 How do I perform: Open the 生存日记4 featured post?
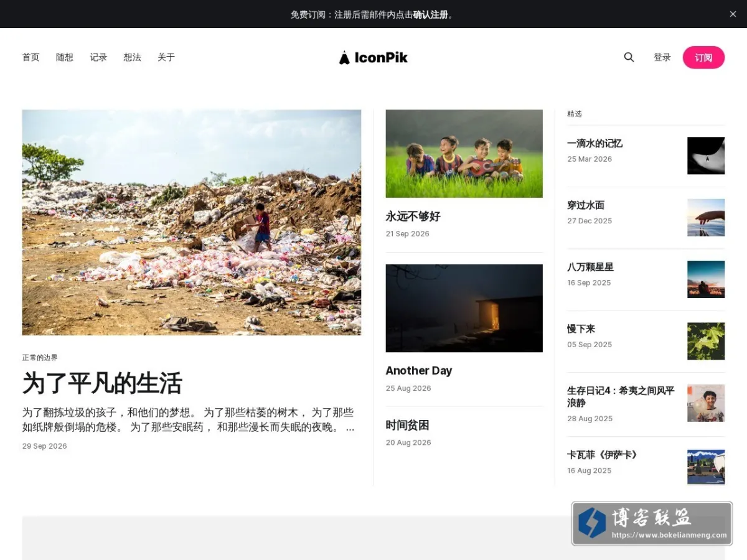pos(621,396)
